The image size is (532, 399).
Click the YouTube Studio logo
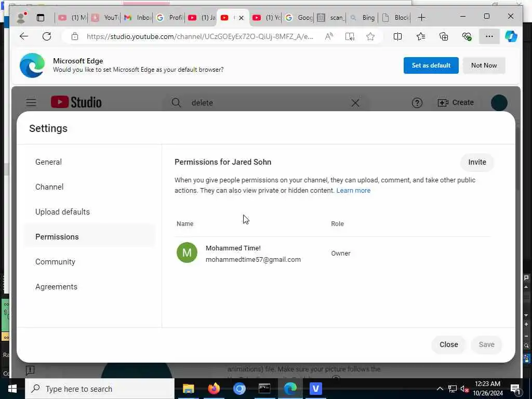click(76, 102)
